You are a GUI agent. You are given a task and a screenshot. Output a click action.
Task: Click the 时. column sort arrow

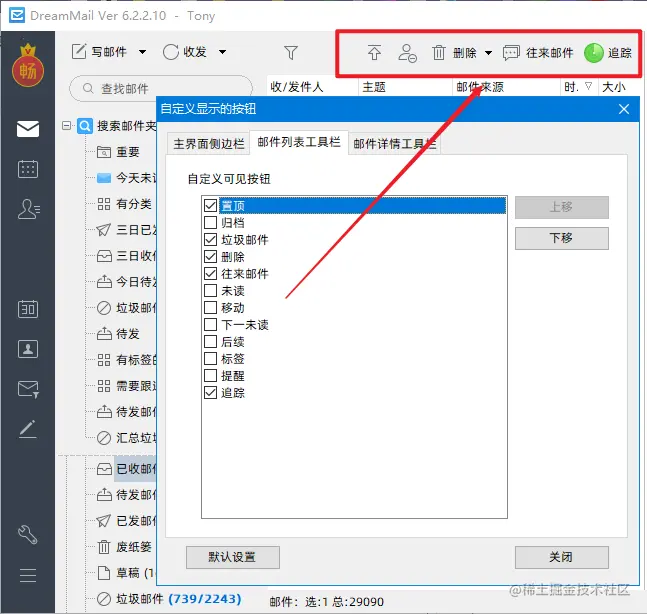tap(589, 86)
